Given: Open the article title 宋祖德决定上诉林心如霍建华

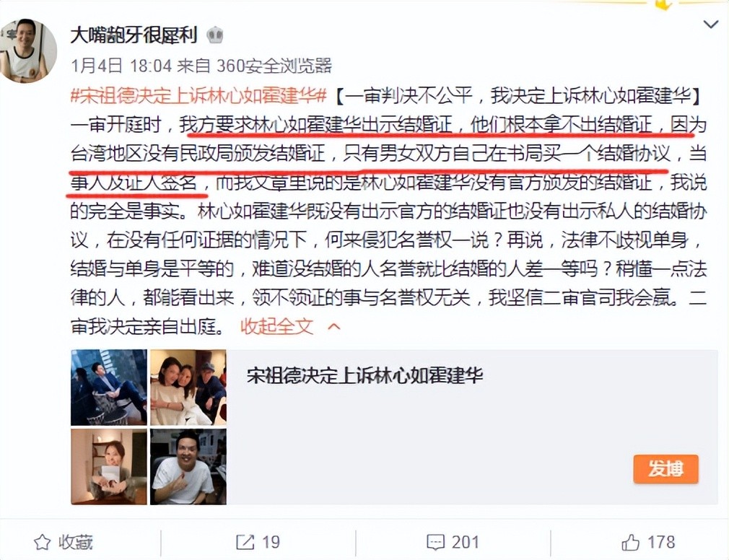Looking at the screenshot, I should pos(364,375).
